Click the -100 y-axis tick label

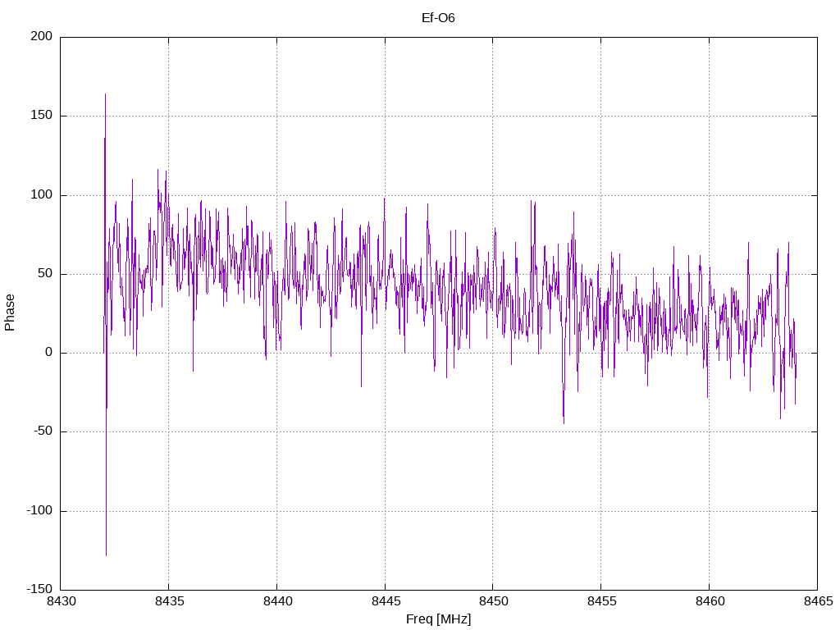(39, 510)
